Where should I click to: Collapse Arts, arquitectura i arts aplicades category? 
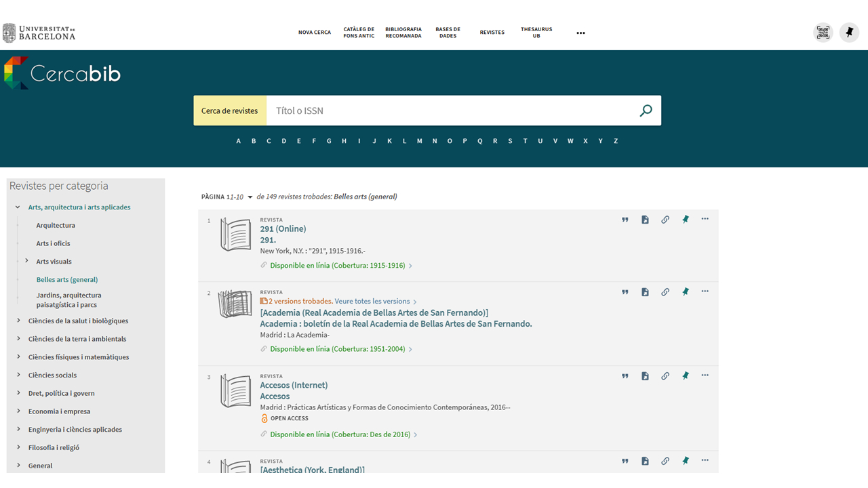click(18, 207)
